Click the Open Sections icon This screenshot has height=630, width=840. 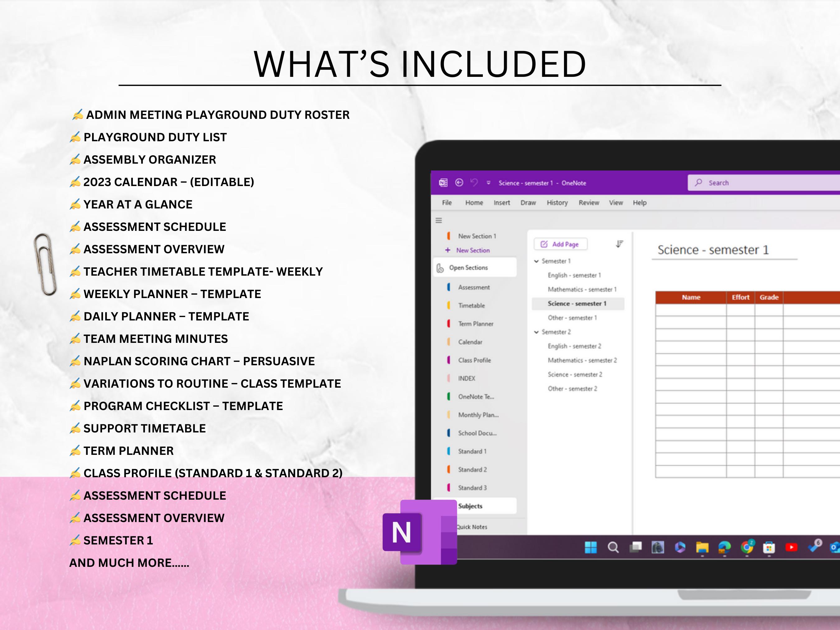pyautogui.click(x=440, y=268)
